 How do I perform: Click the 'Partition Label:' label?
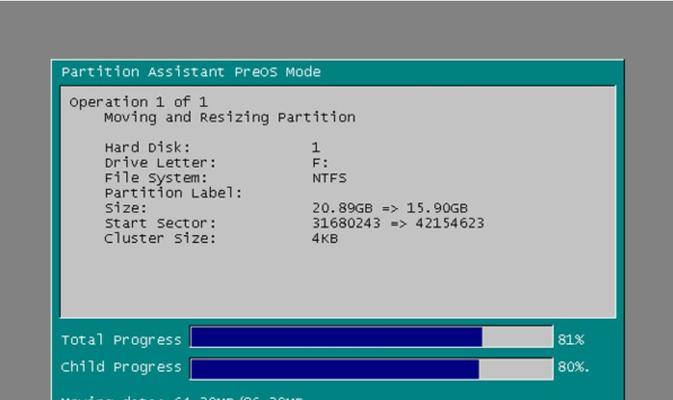(173, 193)
